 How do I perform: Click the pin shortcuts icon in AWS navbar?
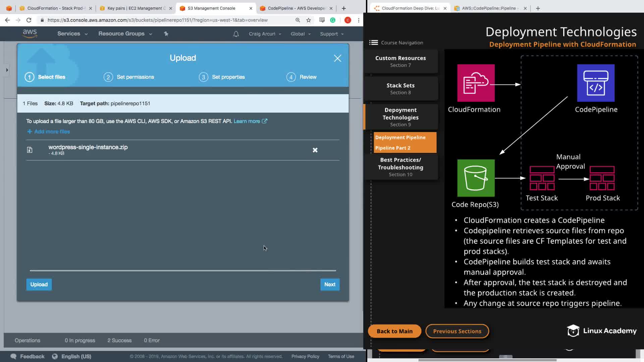(166, 34)
